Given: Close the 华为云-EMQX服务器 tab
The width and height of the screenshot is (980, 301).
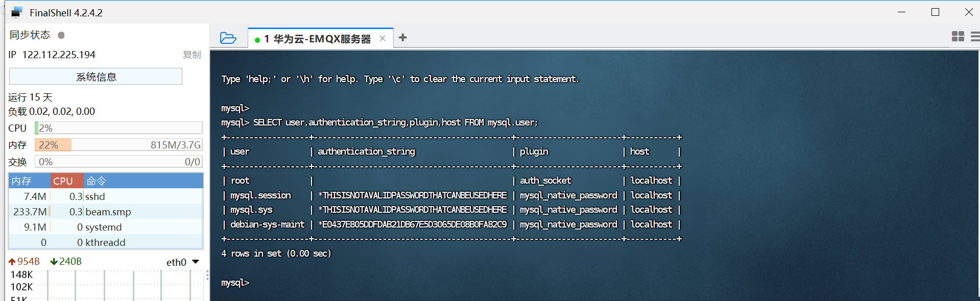Looking at the screenshot, I should (382, 38).
